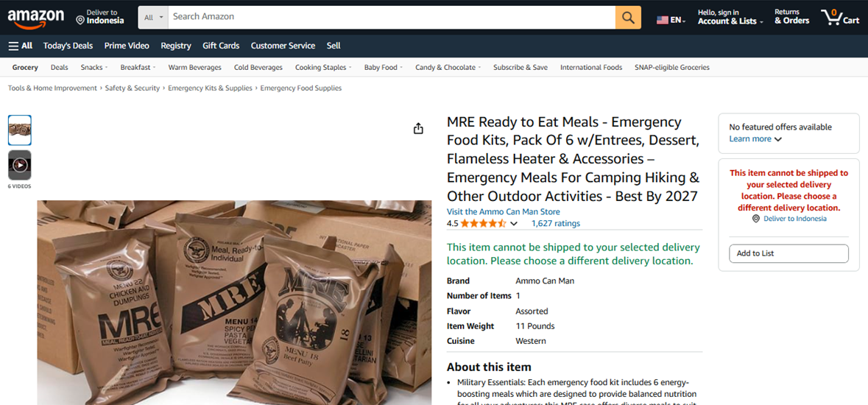The width and height of the screenshot is (868, 405).
Task: Visit the Ammo Can Man Store
Action: (503, 211)
